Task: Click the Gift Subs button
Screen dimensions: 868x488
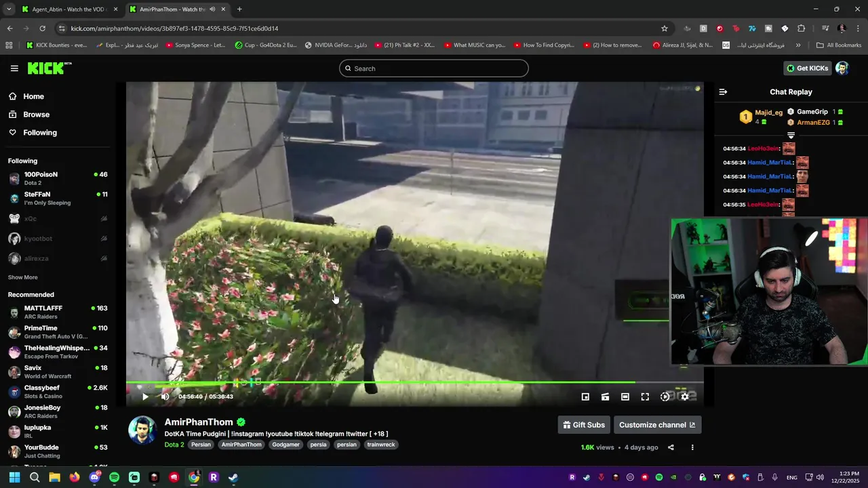Action: coord(584,425)
